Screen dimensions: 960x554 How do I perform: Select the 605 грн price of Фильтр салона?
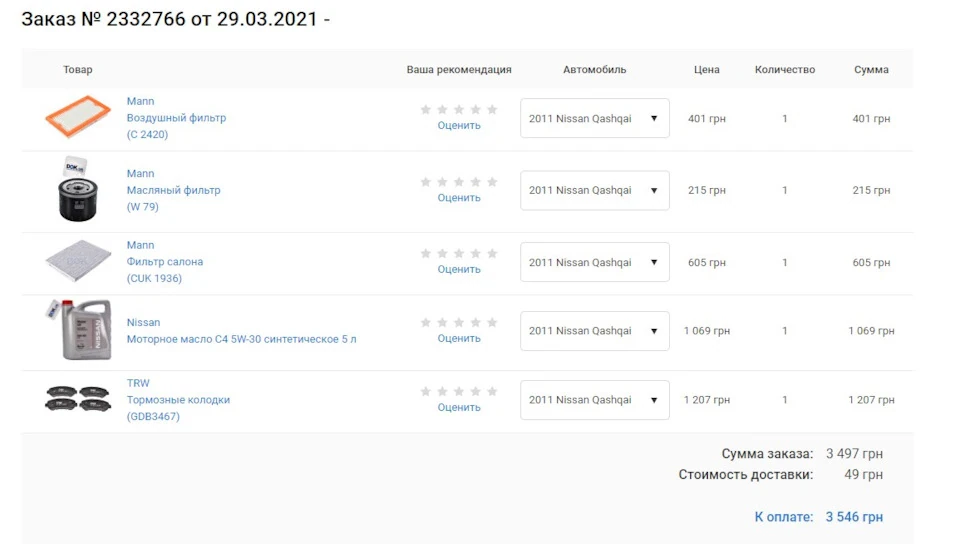(x=707, y=263)
